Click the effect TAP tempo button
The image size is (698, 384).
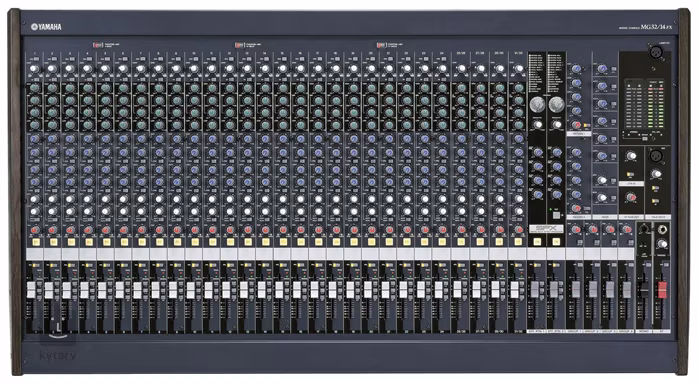click(x=556, y=215)
